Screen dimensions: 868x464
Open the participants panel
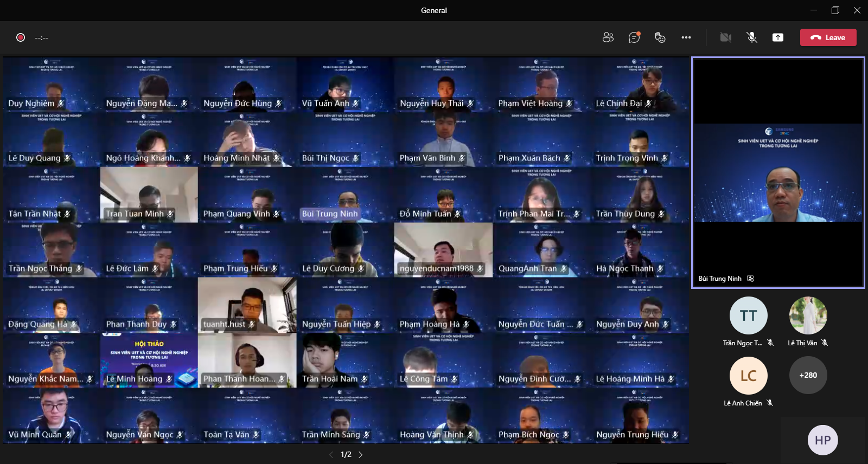[608, 37]
